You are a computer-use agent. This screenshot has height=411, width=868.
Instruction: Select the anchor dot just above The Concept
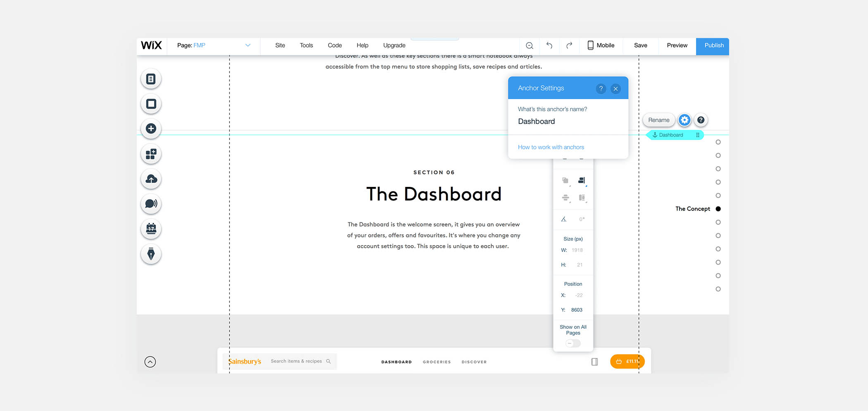718,196
